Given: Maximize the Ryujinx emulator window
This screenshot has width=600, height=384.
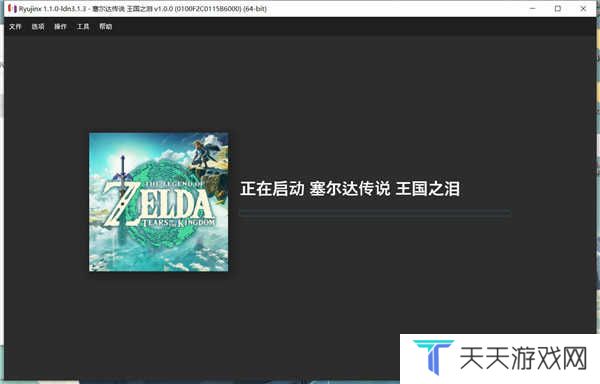Looking at the screenshot, I should (x=558, y=8).
